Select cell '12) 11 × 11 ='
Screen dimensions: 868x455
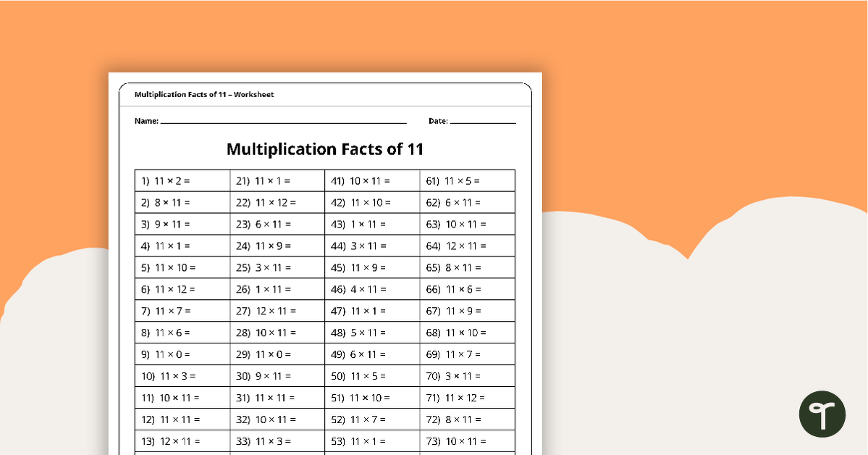(182, 419)
